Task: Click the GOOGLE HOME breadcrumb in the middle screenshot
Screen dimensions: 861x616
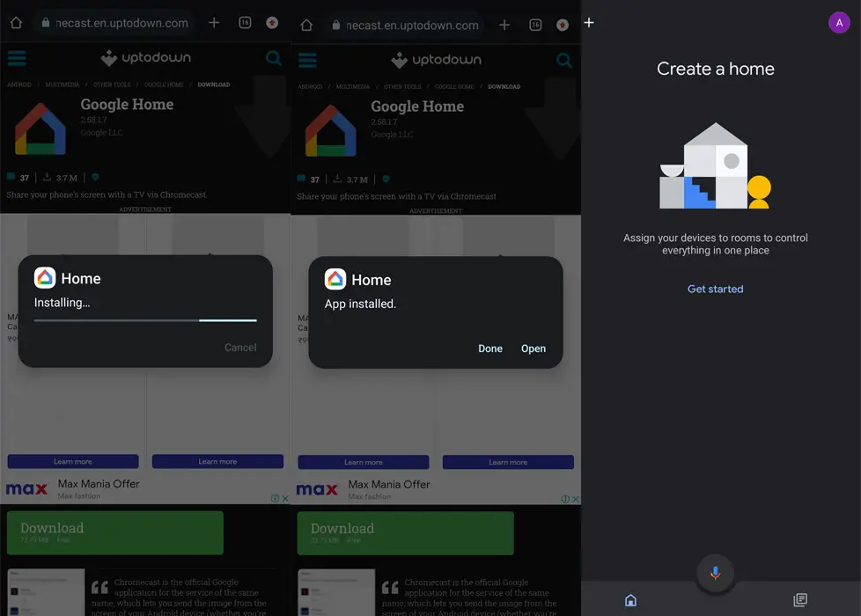Action: pyautogui.click(x=454, y=87)
